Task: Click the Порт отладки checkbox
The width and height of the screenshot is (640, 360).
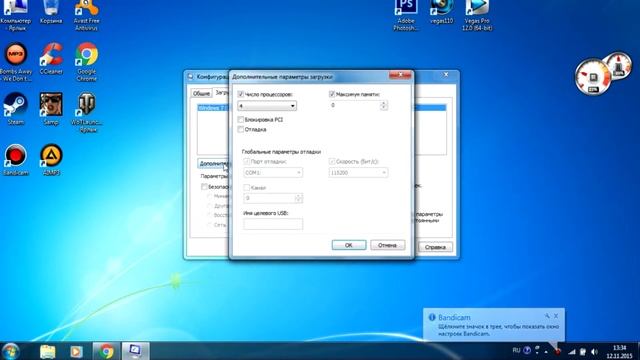Action: [x=247, y=162]
